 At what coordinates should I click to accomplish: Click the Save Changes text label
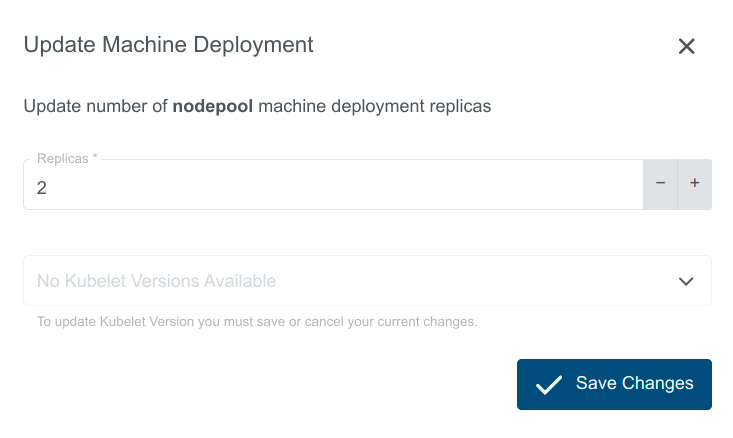(634, 384)
